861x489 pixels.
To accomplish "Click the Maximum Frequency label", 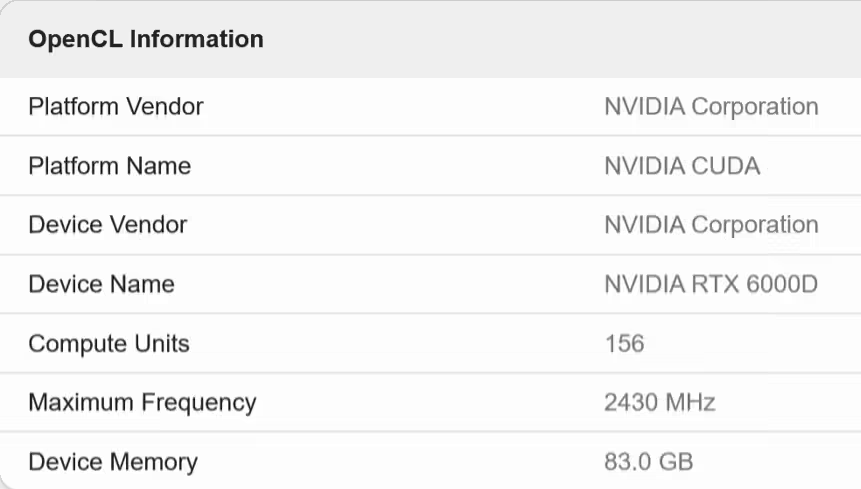I will click(142, 403).
